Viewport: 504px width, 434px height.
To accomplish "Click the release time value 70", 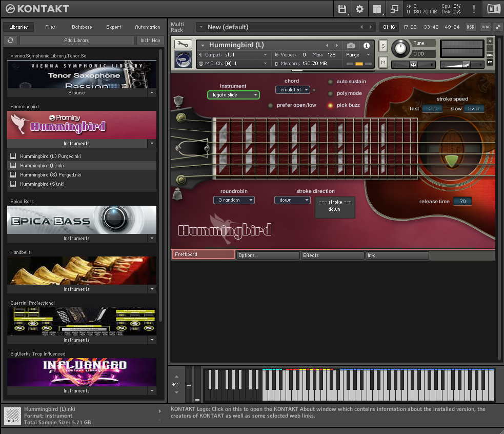I will click(462, 202).
